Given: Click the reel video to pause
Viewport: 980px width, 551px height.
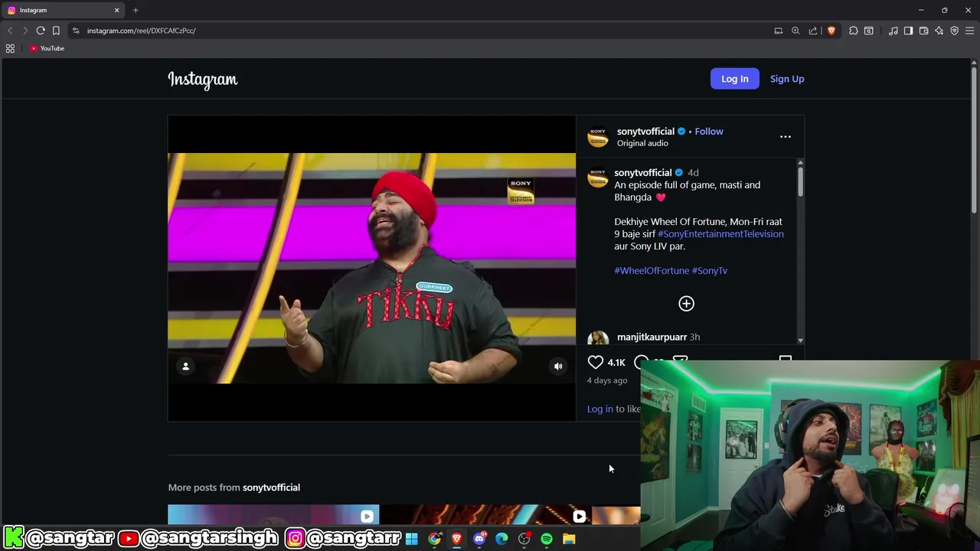Looking at the screenshot, I should click(371, 268).
